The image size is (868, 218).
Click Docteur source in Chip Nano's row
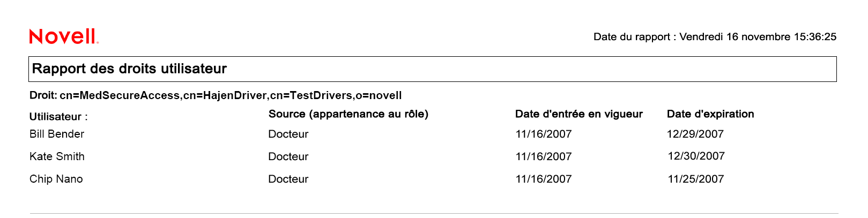(288, 179)
